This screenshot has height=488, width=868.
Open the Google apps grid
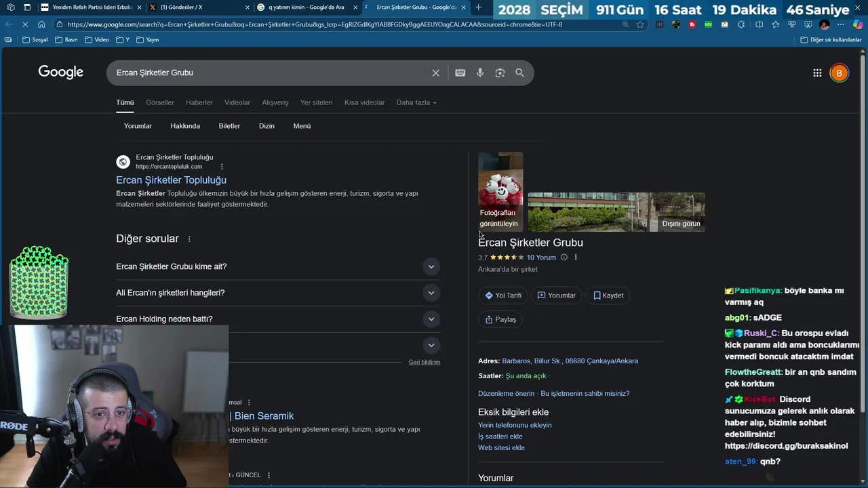pos(817,73)
